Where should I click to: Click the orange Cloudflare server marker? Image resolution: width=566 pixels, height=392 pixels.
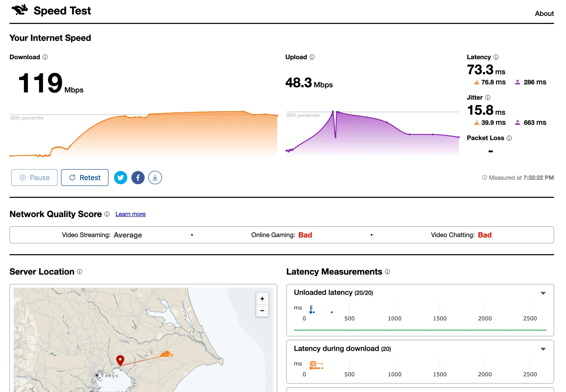coord(166,354)
